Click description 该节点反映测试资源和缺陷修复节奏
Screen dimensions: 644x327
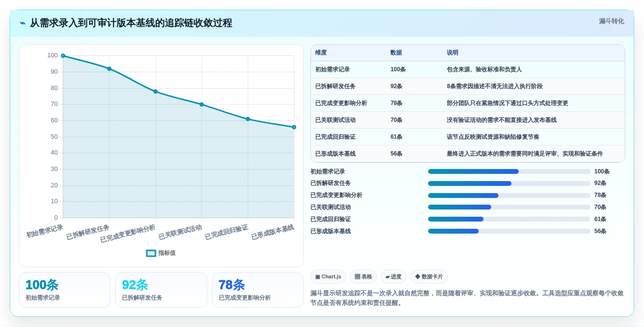point(493,137)
